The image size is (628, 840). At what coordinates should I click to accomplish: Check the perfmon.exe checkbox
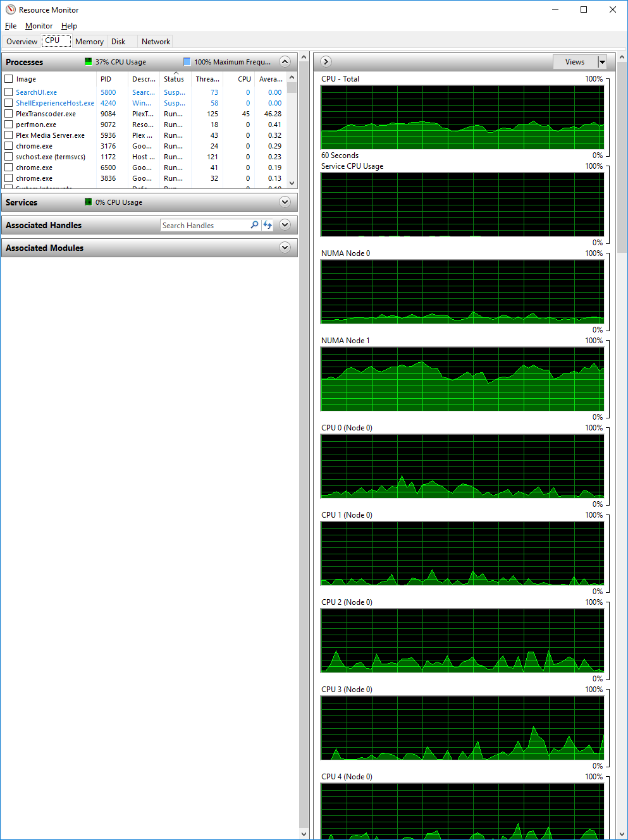point(9,125)
